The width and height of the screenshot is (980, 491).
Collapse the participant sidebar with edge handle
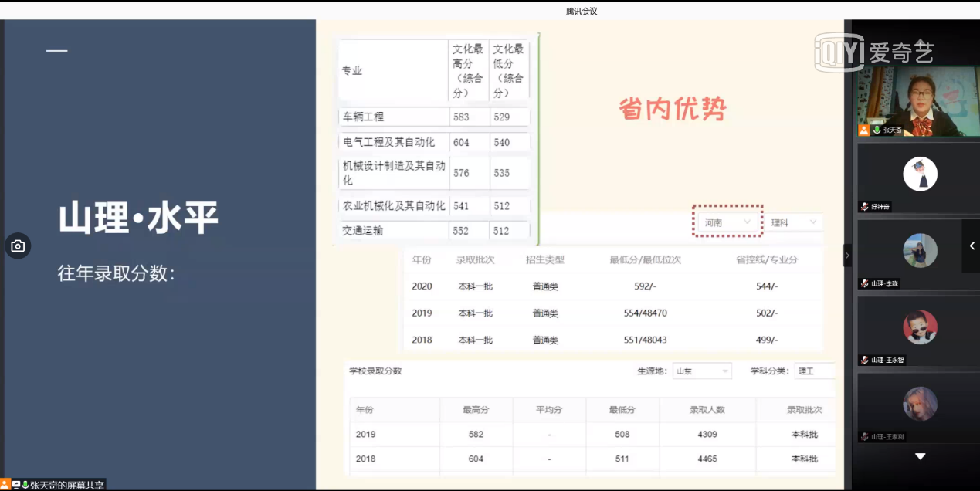tap(847, 255)
